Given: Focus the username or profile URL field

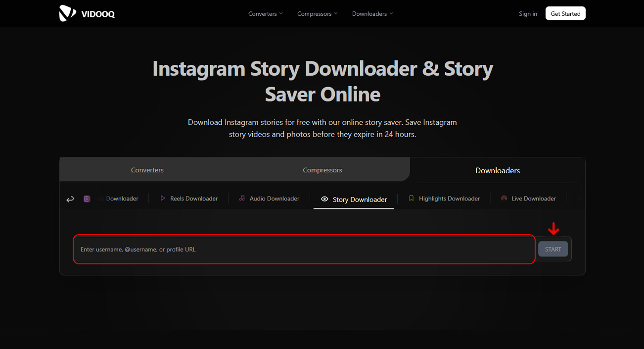Looking at the screenshot, I should click(304, 249).
